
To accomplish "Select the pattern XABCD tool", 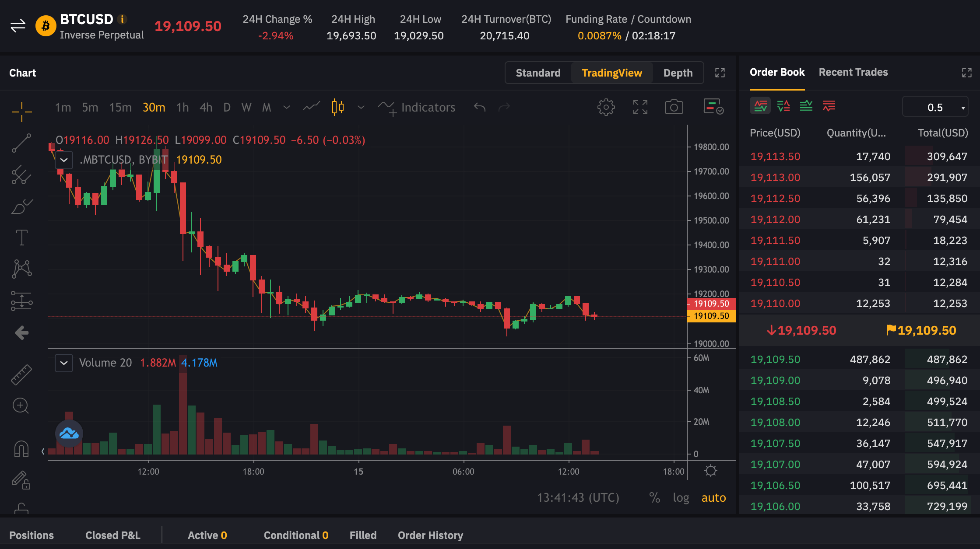I will pos(21,269).
